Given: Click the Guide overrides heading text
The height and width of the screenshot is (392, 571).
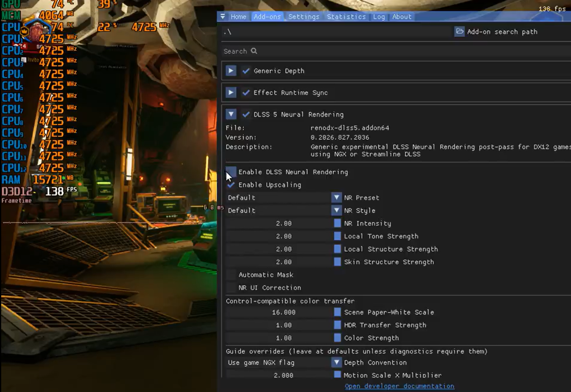Looking at the screenshot, I should [357, 351].
